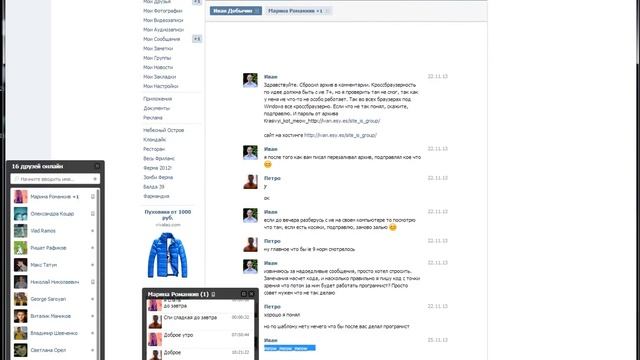Open the Весь Фриланс app link
640x360 pixels.
point(159,158)
